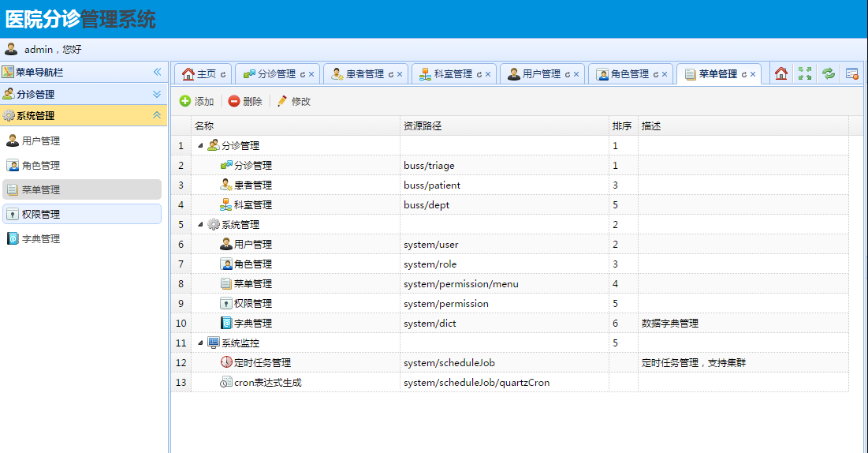This screenshot has height=453, width=868.
Task: Click the clock icon of 定时任务管理 row
Action: pos(226,362)
